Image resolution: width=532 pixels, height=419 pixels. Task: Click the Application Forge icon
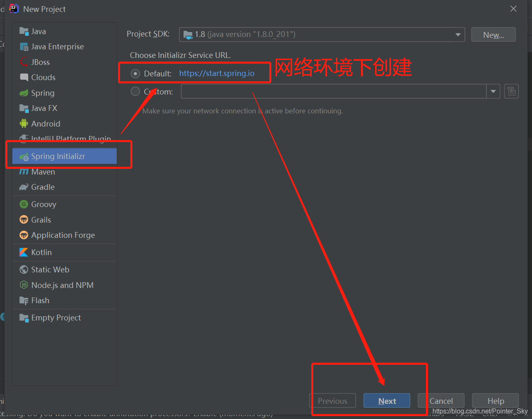(x=24, y=235)
